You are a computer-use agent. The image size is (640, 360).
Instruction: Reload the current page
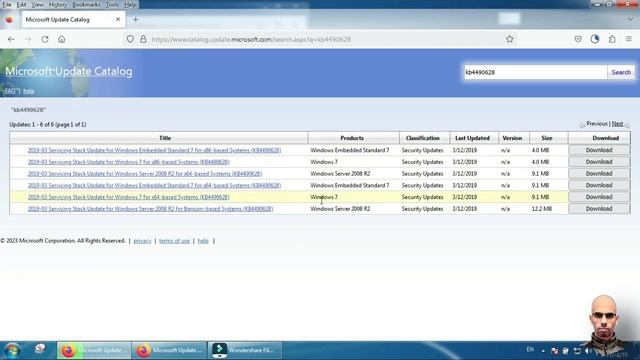coord(45,39)
